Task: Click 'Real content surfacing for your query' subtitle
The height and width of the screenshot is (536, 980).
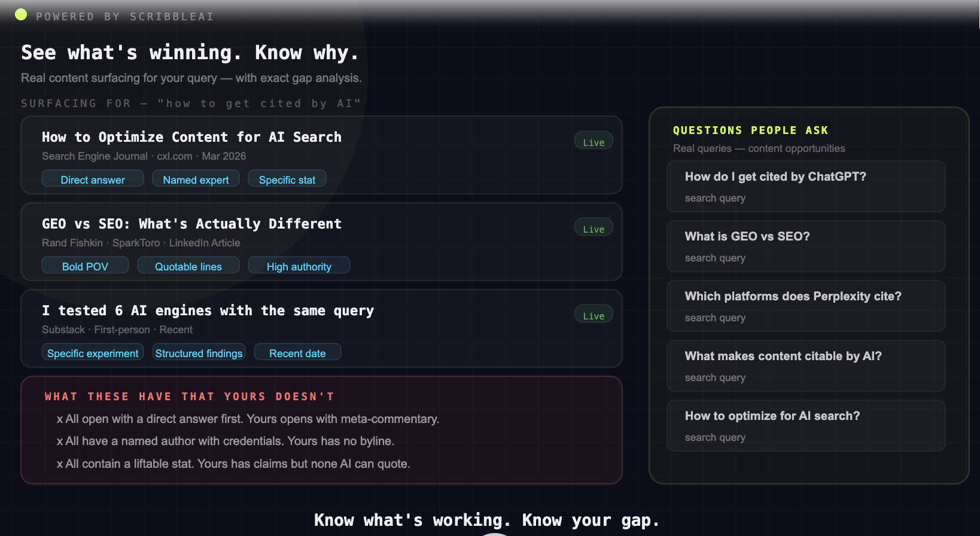Action: 191,78
